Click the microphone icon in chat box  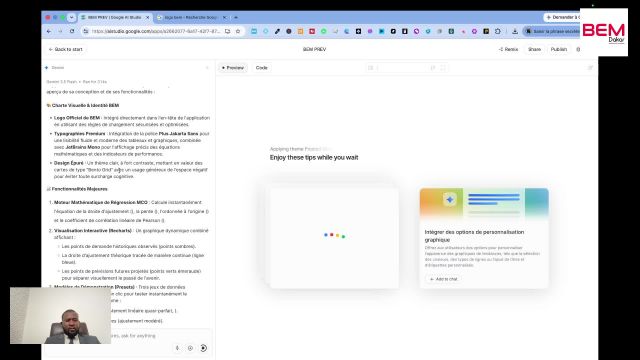(177, 348)
